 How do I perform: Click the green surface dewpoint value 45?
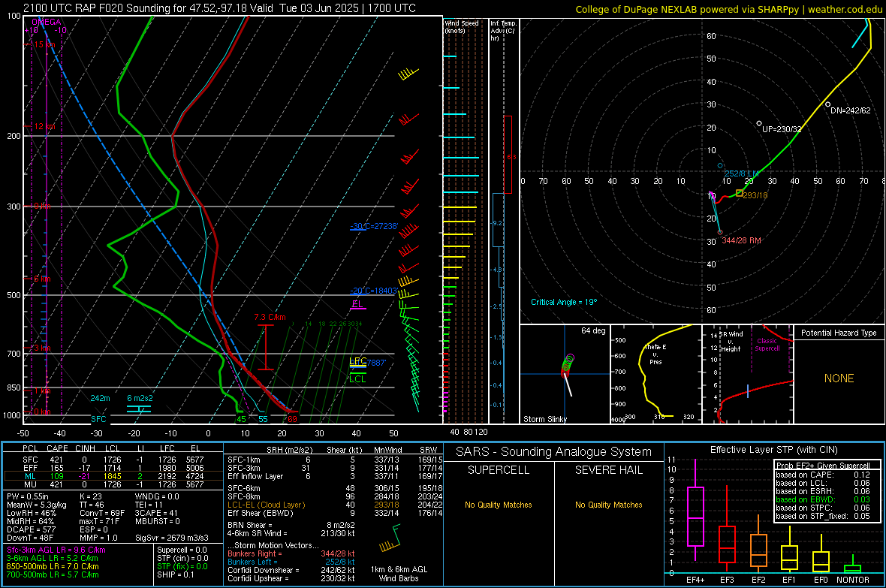(x=241, y=419)
